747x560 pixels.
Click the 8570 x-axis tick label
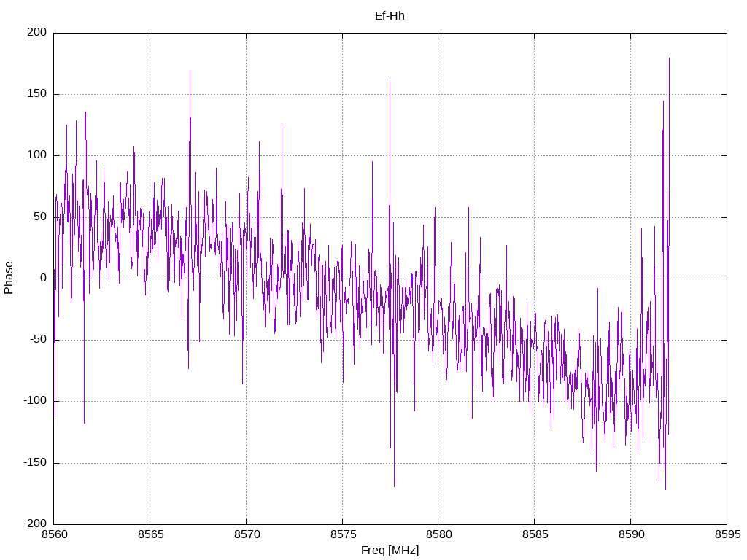247,534
